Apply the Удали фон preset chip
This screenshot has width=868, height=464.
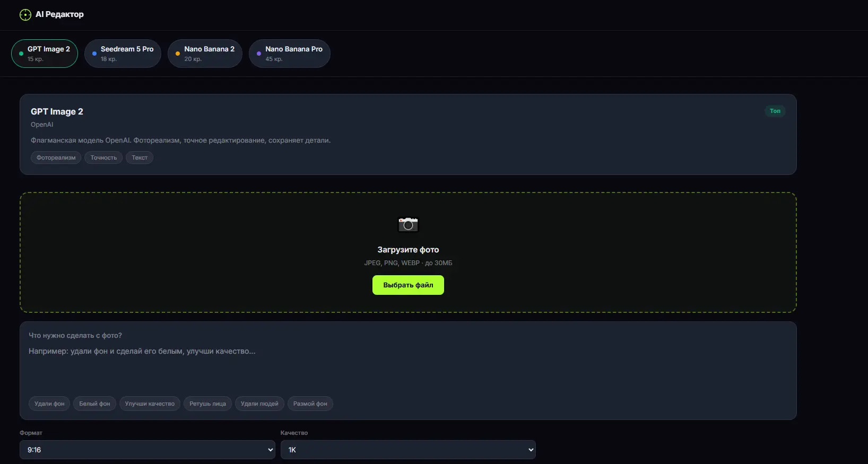49,404
